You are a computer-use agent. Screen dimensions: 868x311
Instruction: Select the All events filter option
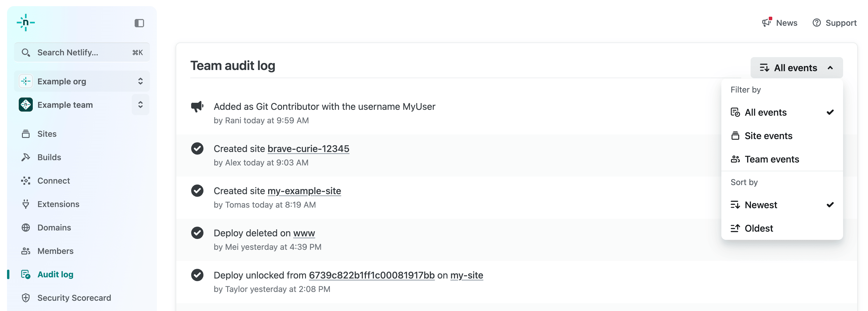pos(765,112)
